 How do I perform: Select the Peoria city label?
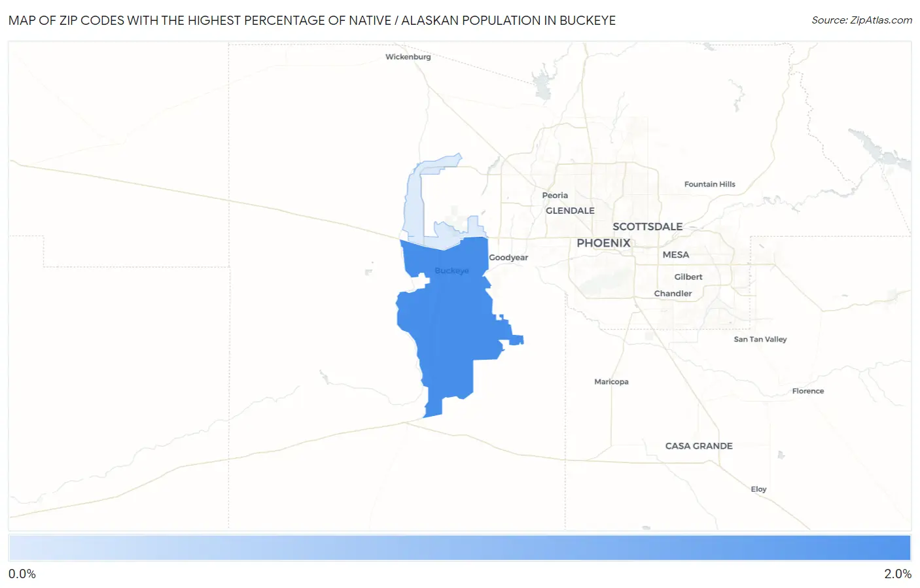tap(555, 196)
